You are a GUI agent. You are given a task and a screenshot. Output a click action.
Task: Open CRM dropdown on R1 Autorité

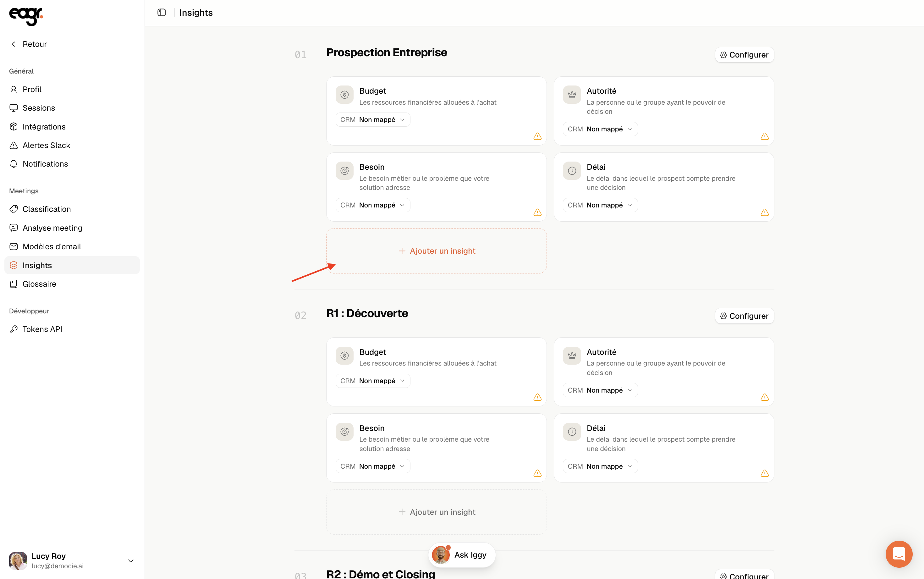[x=600, y=390]
